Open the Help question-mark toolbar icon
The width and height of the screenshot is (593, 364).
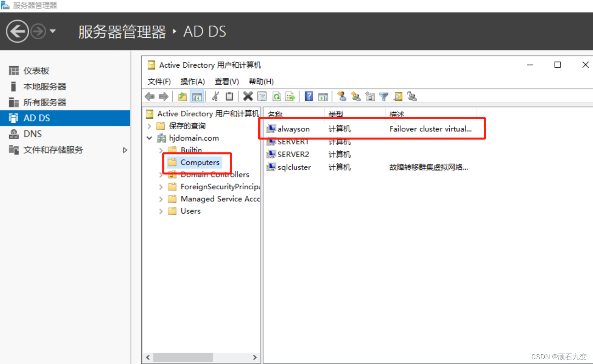(x=308, y=96)
